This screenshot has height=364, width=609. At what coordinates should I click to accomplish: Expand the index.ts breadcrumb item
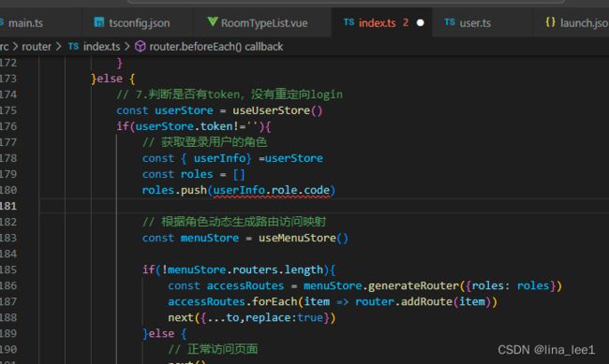pos(102,47)
